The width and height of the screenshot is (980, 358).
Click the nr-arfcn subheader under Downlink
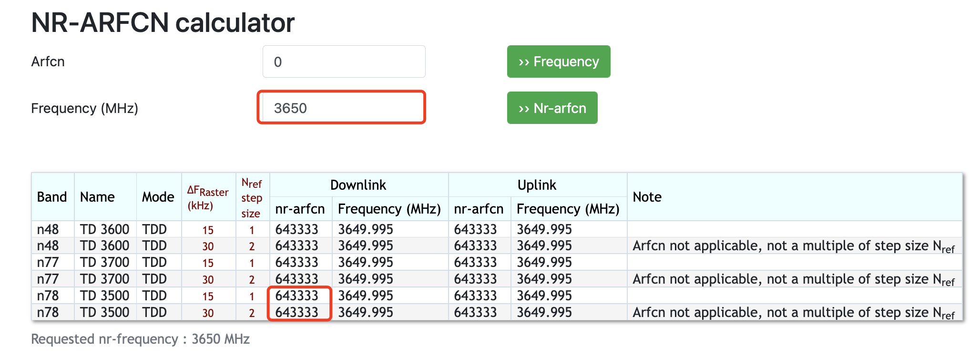point(300,209)
